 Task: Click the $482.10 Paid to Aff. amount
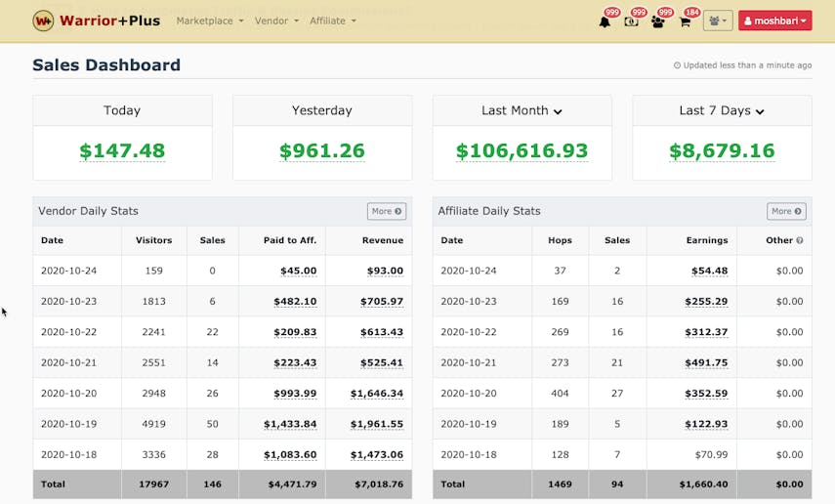point(294,302)
